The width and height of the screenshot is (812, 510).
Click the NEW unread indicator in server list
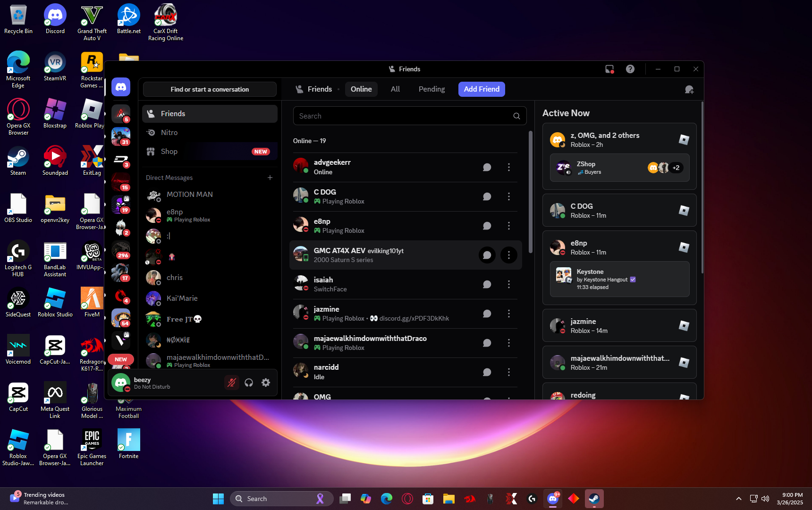121,359
